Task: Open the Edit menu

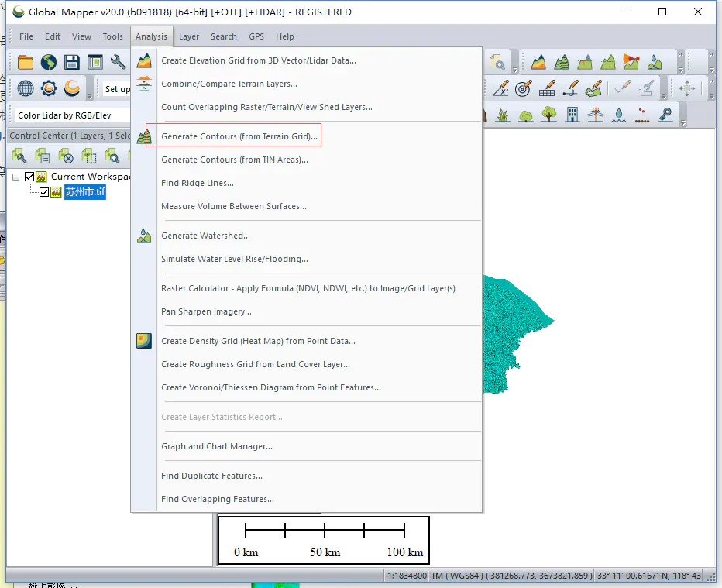Action: [x=53, y=36]
